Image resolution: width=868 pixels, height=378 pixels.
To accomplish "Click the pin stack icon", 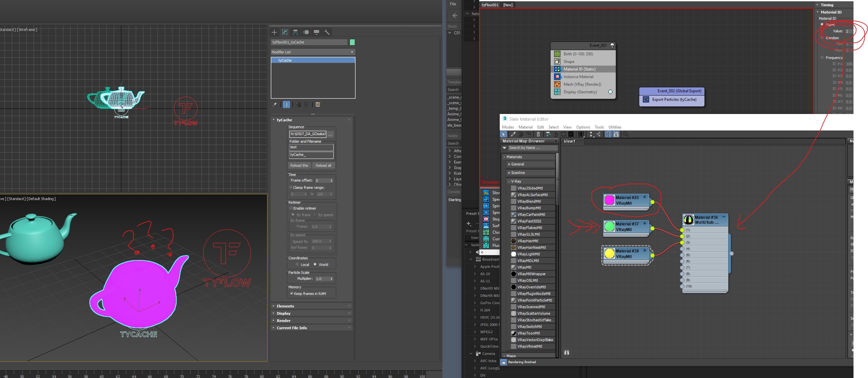I will (x=275, y=105).
